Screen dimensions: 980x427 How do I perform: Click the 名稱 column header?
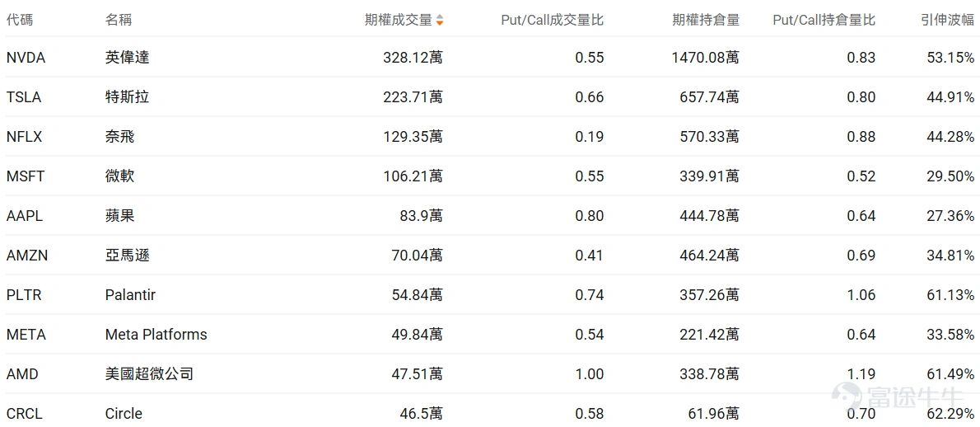119,20
